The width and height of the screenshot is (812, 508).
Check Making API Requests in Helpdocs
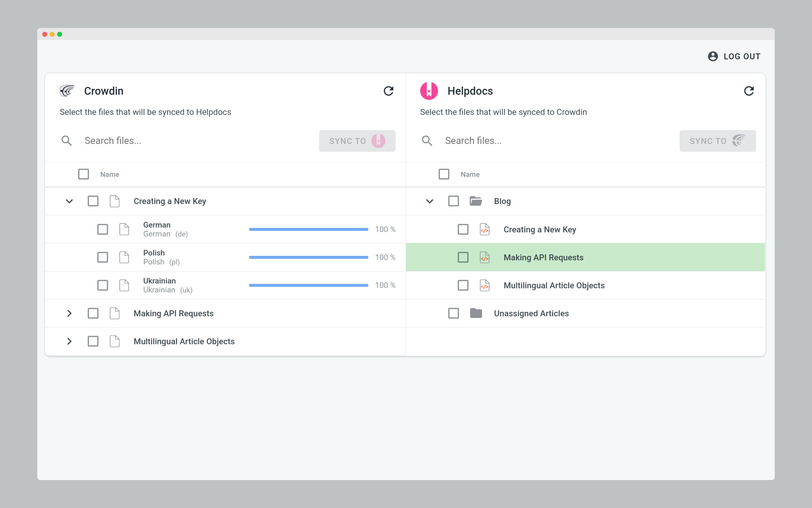463,257
